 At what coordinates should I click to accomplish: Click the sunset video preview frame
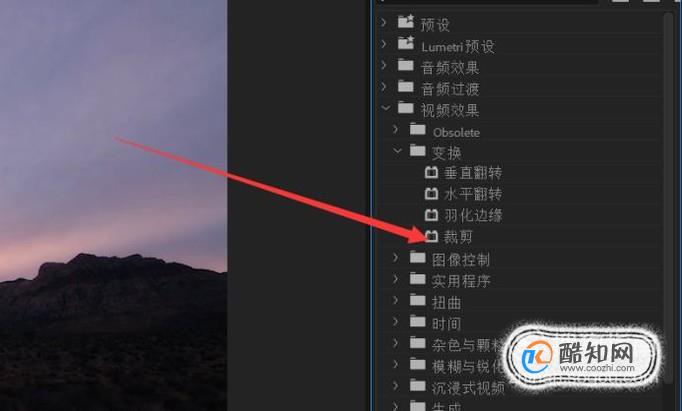[x=113, y=205]
